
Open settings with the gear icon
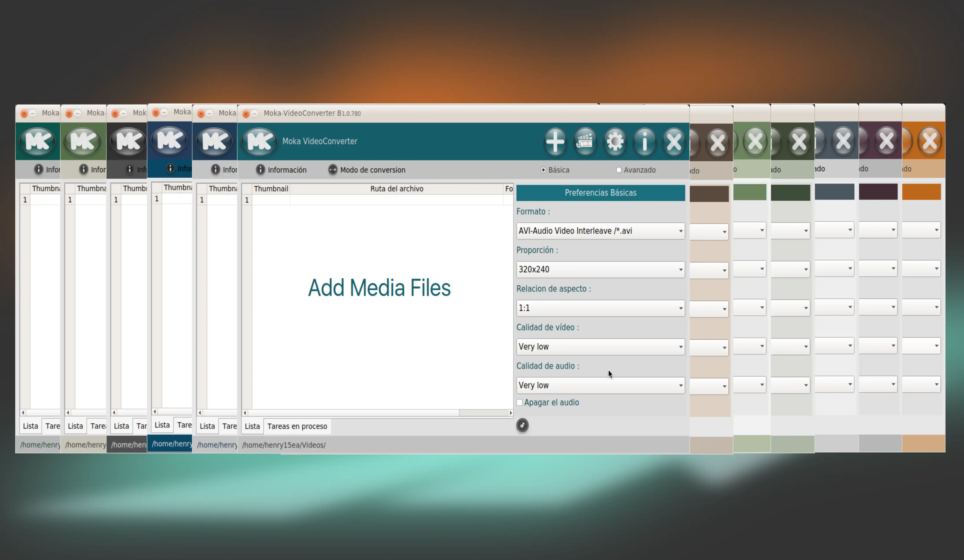click(x=615, y=142)
